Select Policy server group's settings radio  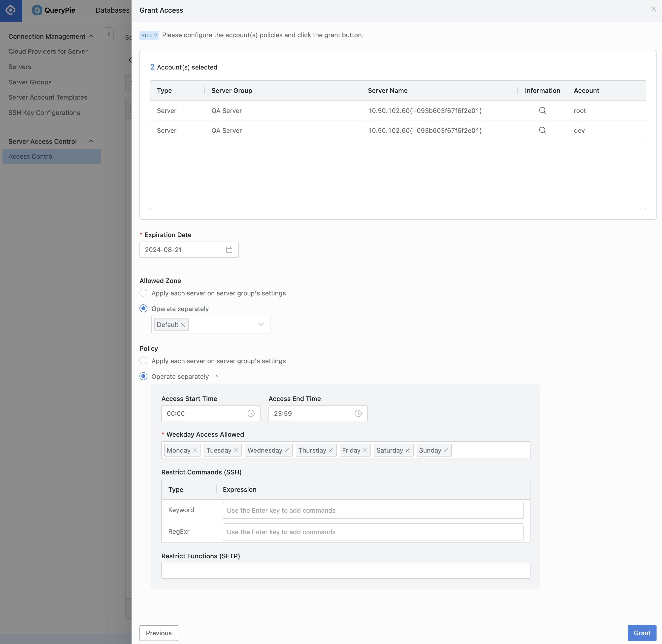pos(143,360)
